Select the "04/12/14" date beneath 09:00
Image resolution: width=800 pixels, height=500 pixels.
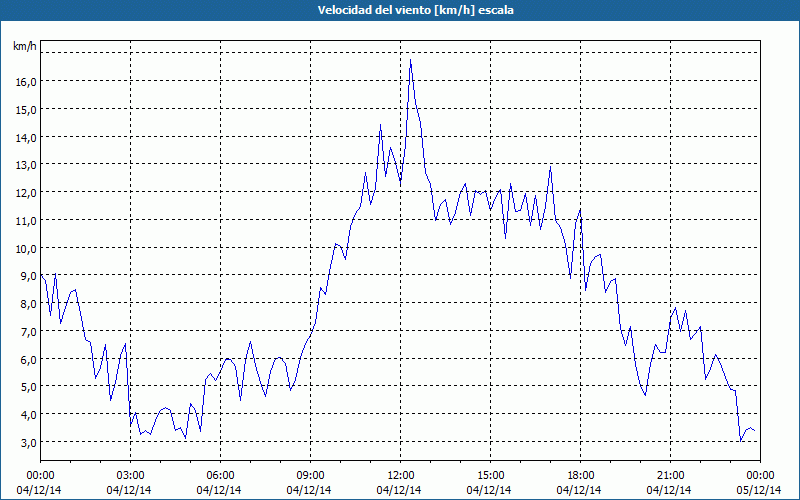coord(309,490)
